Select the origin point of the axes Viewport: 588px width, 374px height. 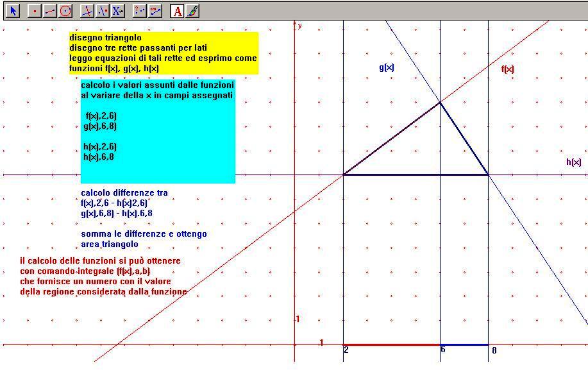click(295, 344)
